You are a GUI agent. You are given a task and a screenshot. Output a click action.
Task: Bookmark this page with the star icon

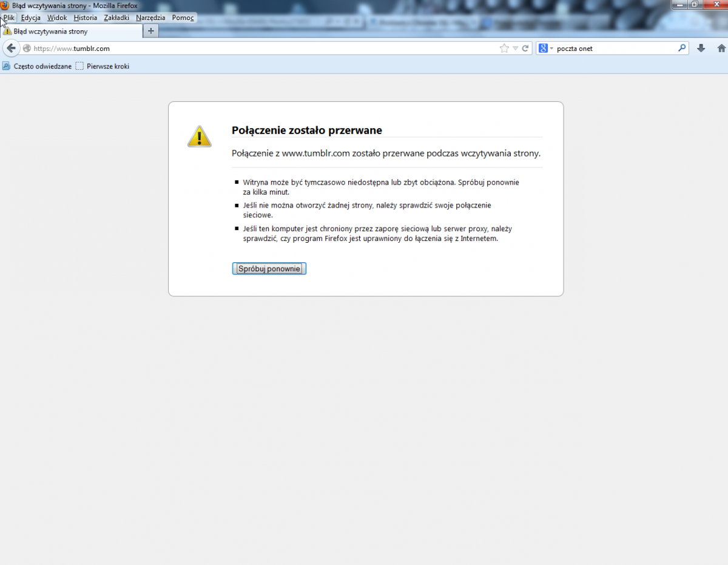pos(504,49)
